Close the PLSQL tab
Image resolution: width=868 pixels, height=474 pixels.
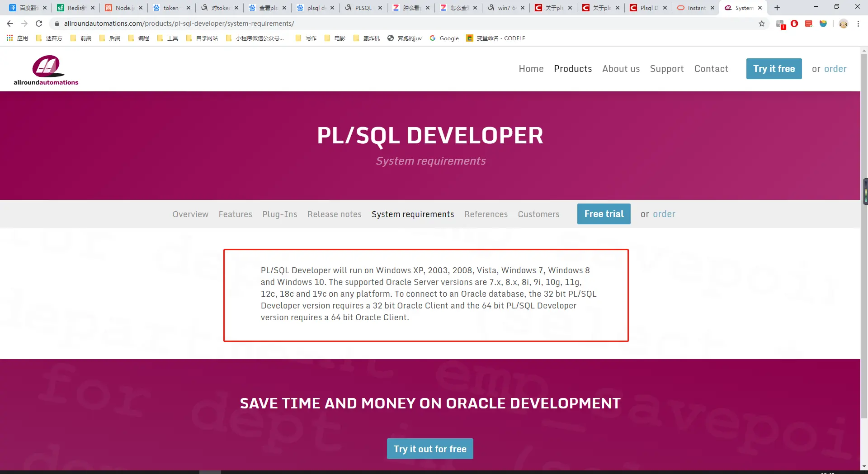point(380,8)
